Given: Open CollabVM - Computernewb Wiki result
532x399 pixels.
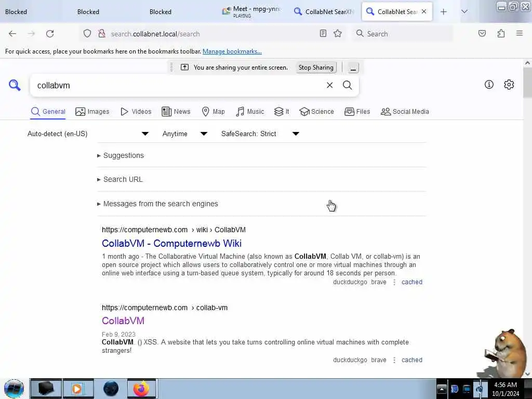Looking at the screenshot, I should [171, 244].
